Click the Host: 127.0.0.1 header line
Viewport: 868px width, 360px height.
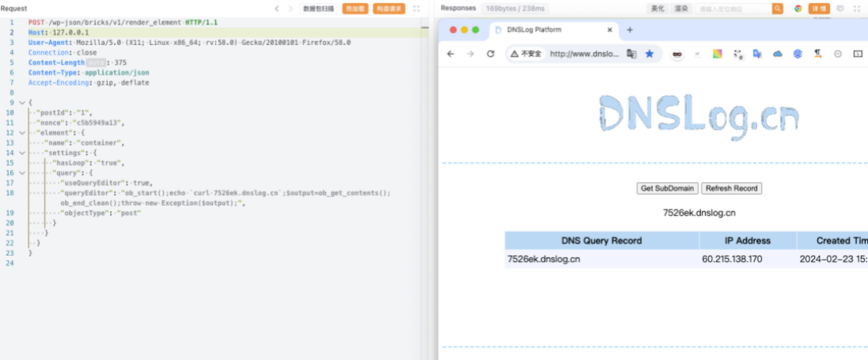point(58,32)
